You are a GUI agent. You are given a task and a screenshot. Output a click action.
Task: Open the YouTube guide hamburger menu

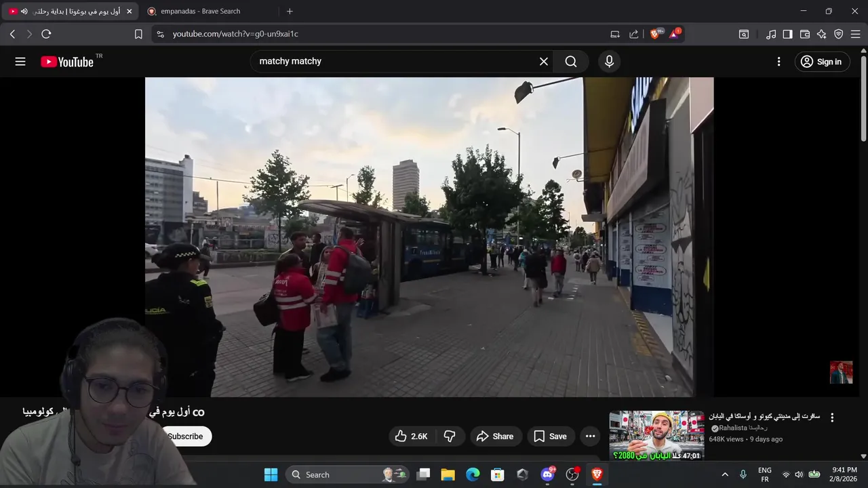20,62
